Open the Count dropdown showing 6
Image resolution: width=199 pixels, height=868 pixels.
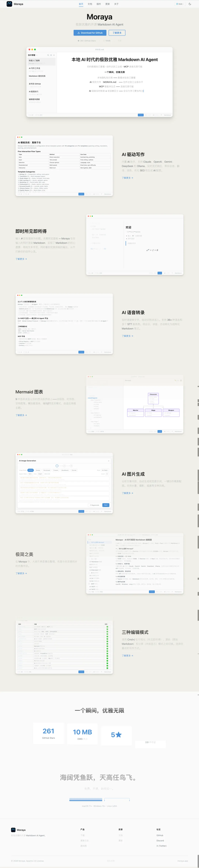[x=107, y=474]
